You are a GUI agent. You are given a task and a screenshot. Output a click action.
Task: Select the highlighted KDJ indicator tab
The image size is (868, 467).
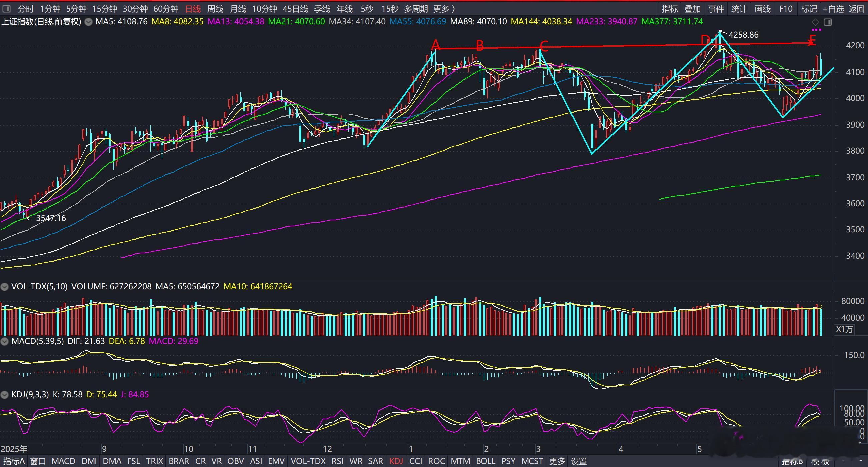[x=396, y=461]
